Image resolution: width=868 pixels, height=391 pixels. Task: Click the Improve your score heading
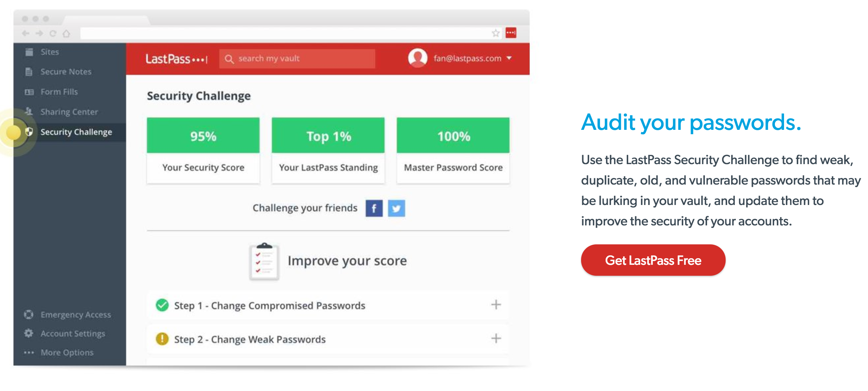pos(347,261)
